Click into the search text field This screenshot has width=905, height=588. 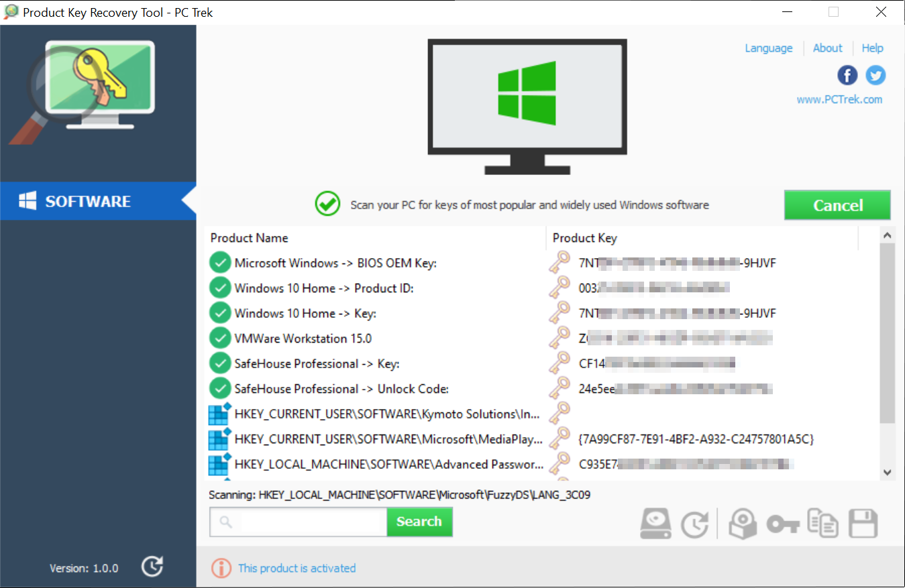point(299,522)
